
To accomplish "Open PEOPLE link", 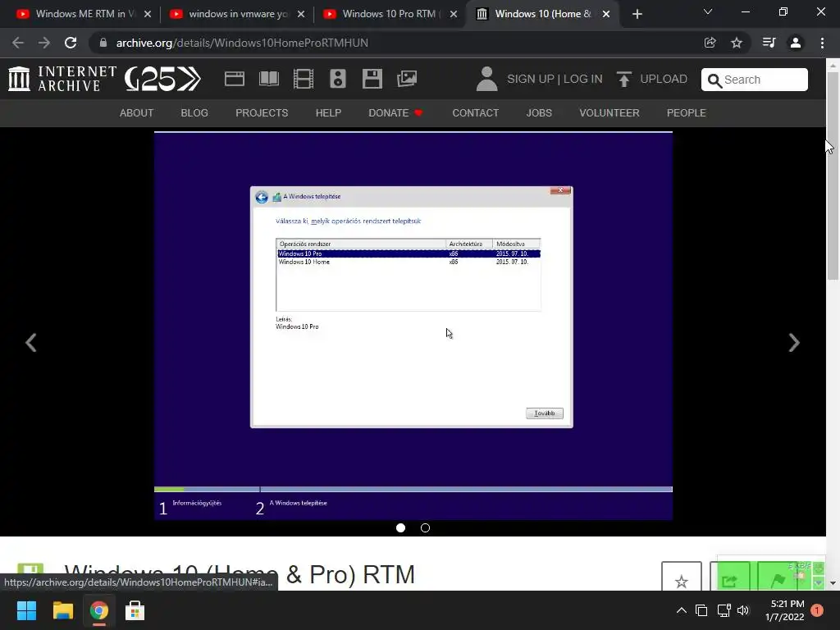I will pos(687,113).
